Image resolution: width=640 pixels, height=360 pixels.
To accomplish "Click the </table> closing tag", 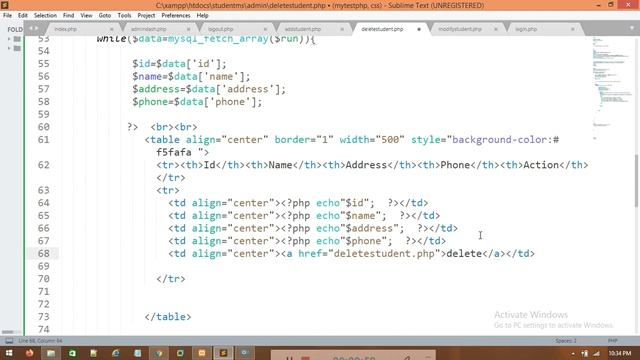I will coord(168,317).
